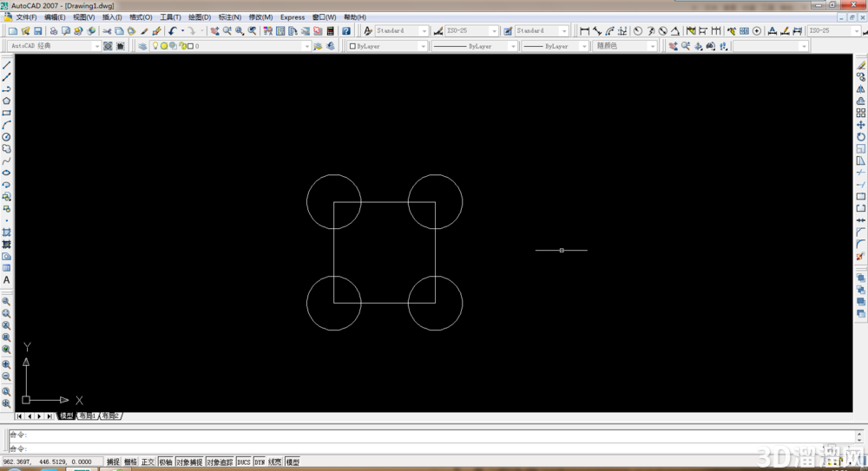The width and height of the screenshot is (868, 471).
Task: Open the Express menu
Action: [x=293, y=17]
